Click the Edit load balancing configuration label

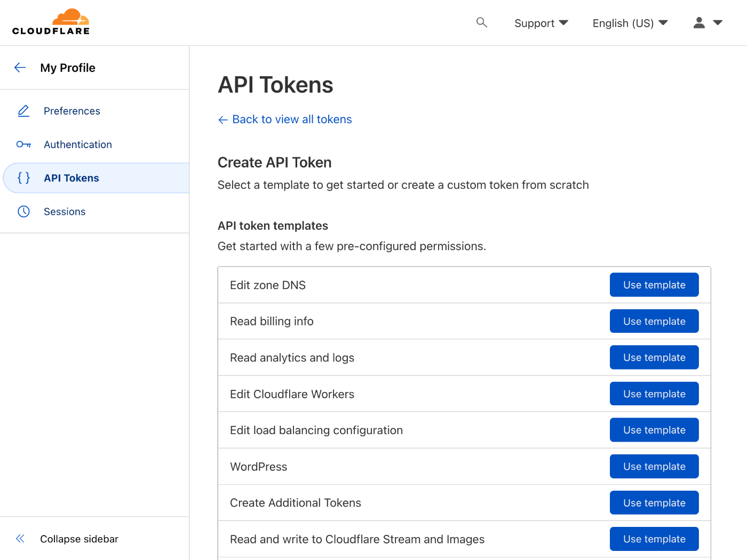point(316,430)
